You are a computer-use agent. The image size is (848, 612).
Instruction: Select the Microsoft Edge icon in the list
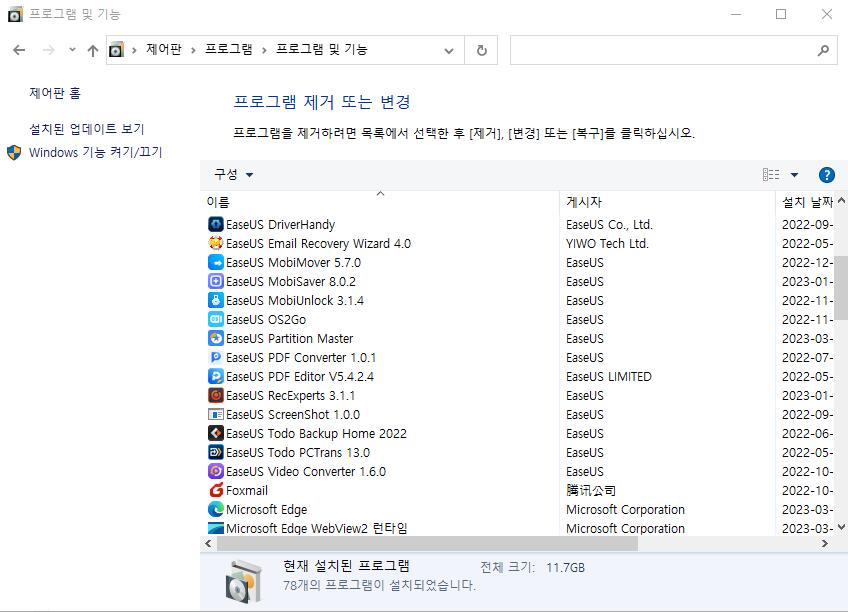coord(215,509)
